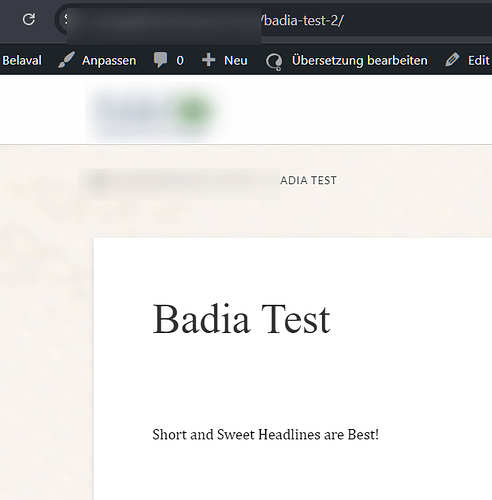Screen dimensions: 492x500
Task: Open the Anpassen customizer link
Action: pos(109,61)
